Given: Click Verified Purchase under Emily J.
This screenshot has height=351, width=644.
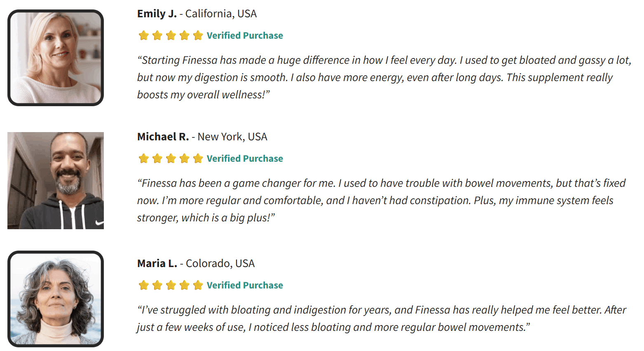Looking at the screenshot, I should tap(245, 36).
